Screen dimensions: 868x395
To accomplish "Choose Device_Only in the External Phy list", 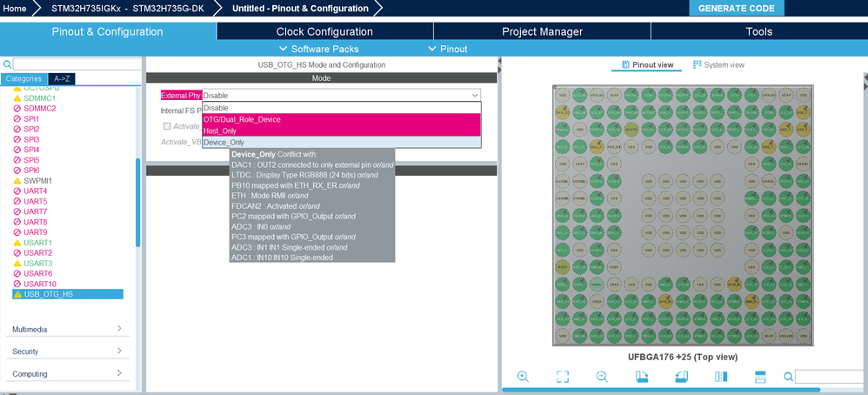I will tap(342, 143).
